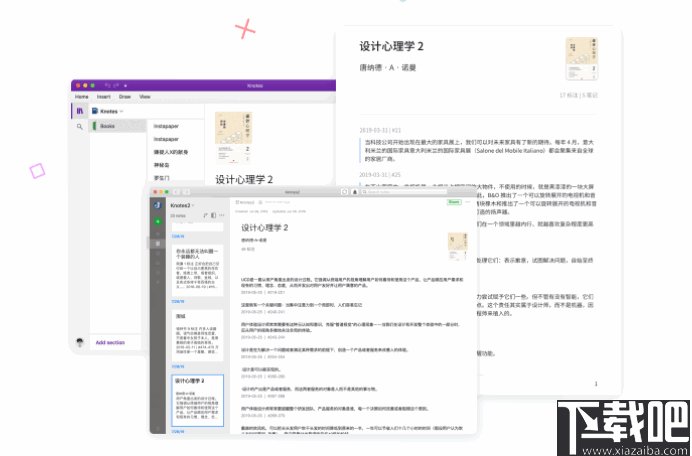Click the reminder icon in note header
The height and width of the screenshot is (456, 692).
(260, 202)
